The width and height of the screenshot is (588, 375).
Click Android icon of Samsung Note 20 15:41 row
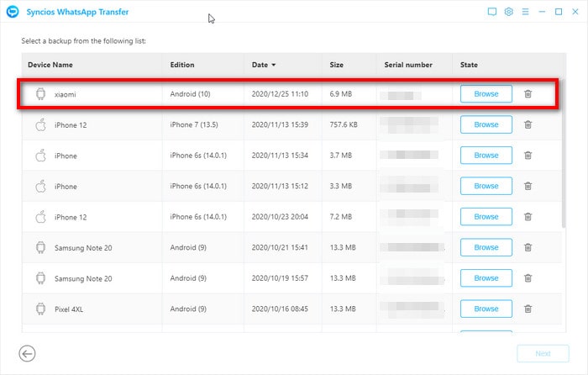[40, 248]
